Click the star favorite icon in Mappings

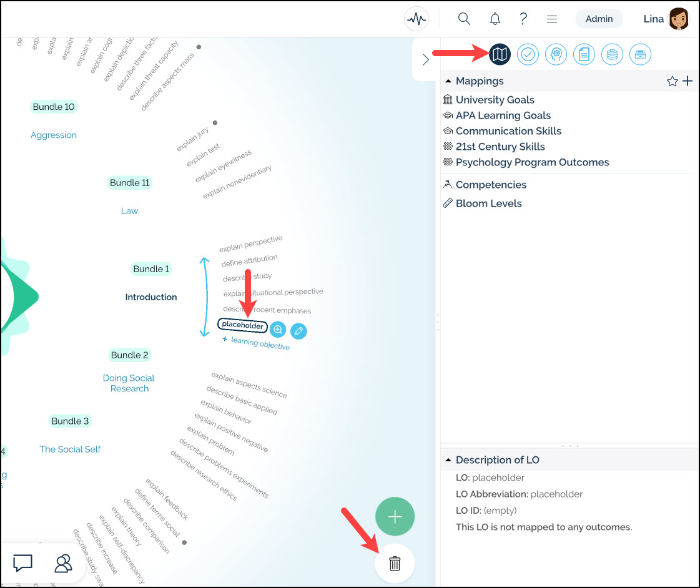[x=672, y=81]
